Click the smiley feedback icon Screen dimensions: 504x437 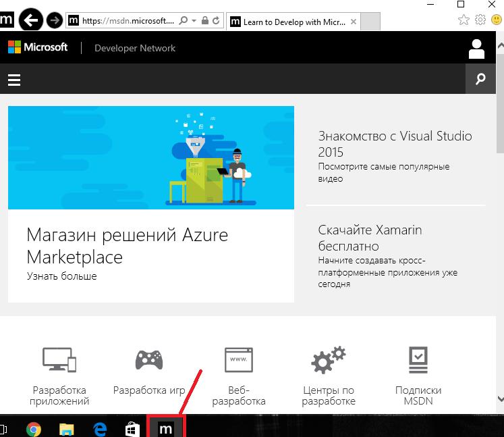coord(497,20)
